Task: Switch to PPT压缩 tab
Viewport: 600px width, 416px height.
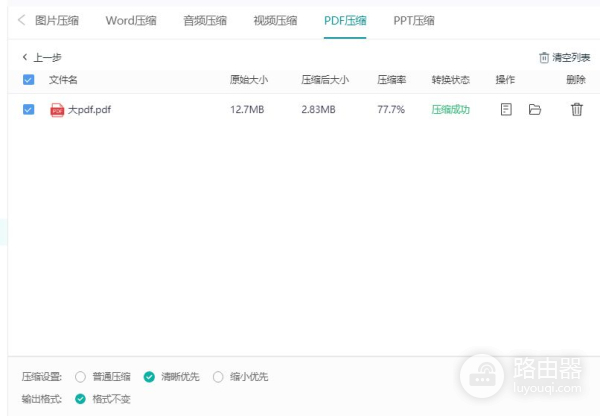Action: click(x=414, y=20)
